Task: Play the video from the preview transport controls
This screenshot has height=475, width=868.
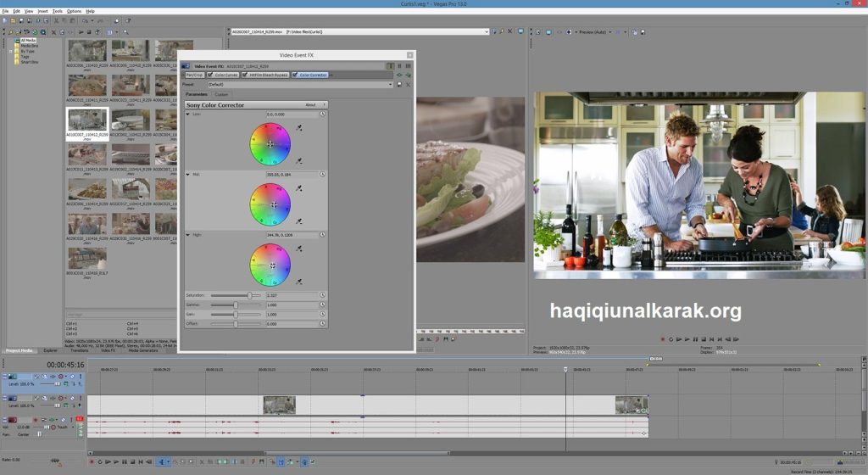Action: (x=687, y=339)
